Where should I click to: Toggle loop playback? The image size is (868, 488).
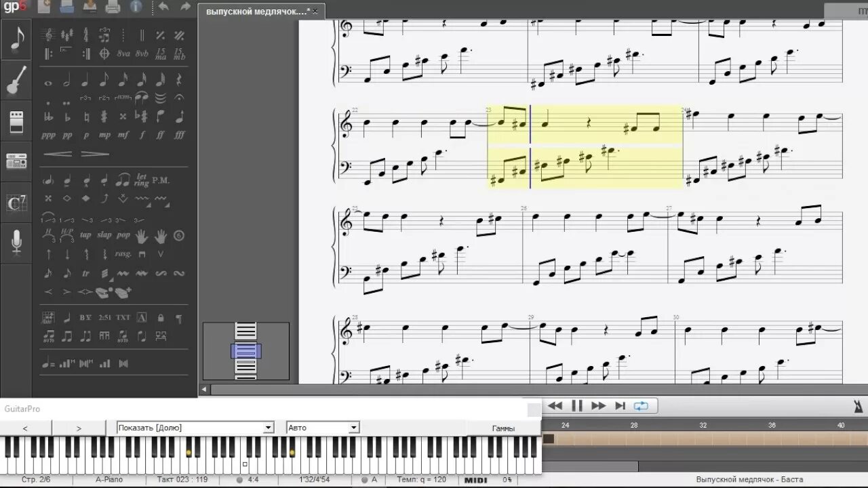[x=641, y=406]
